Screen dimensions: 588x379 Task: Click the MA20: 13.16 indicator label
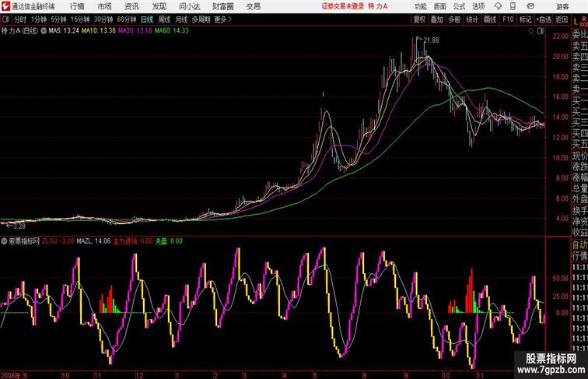pyautogui.click(x=135, y=31)
